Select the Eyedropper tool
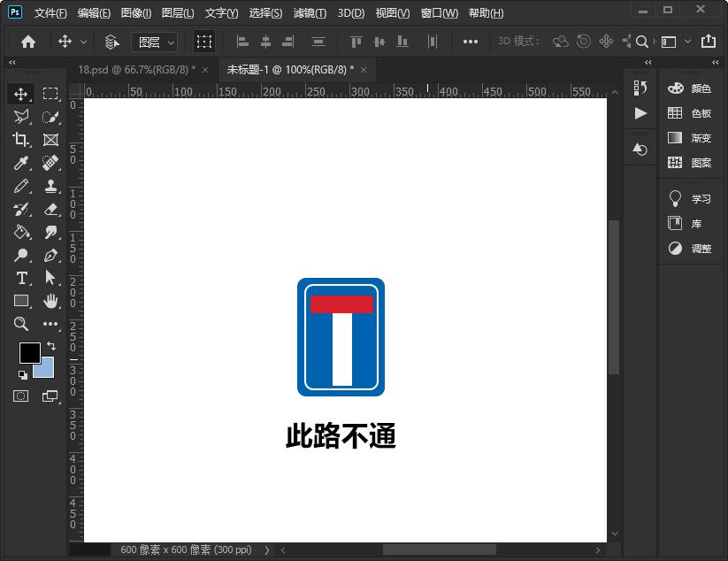This screenshot has height=561, width=728. 21,163
